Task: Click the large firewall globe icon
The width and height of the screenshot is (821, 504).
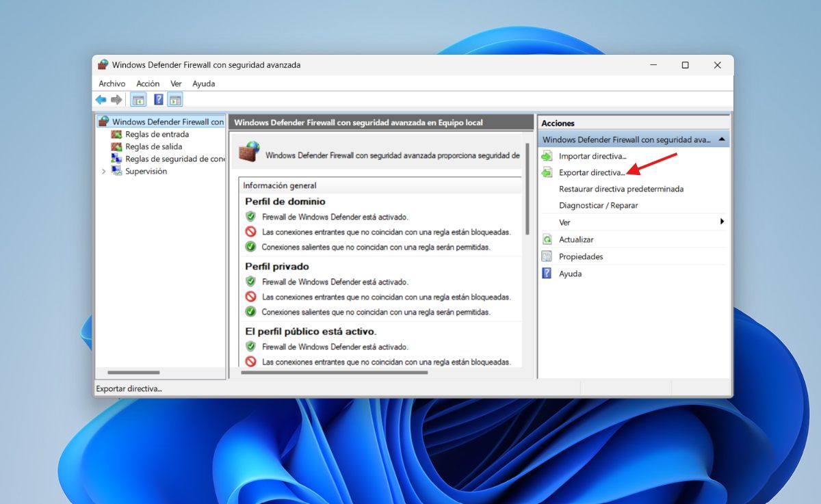Action: click(249, 152)
